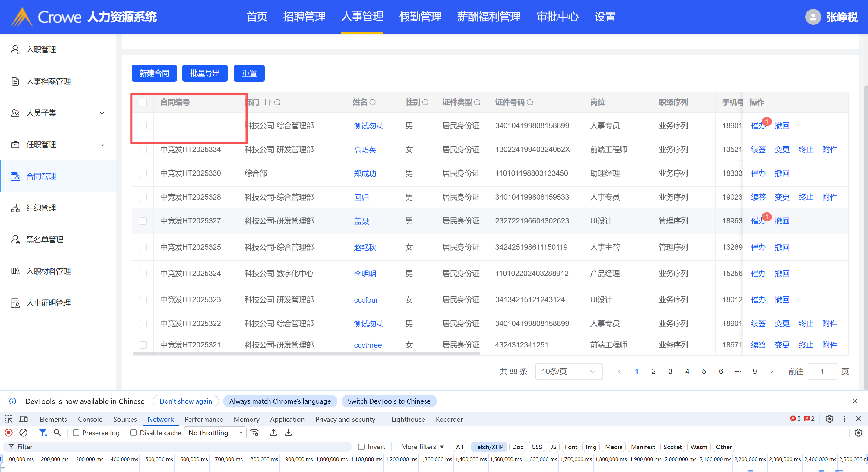This screenshot has width=868, height=472.
Task: Click the 姓名 column search icon
Action: pyautogui.click(x=373, y=102)
